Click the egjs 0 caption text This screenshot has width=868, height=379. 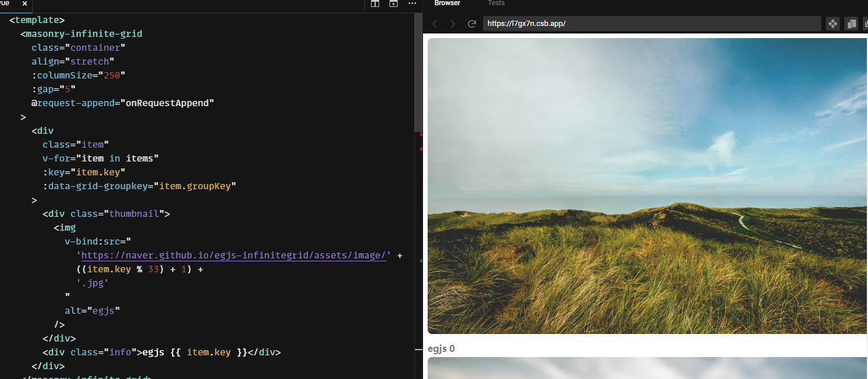441,348
